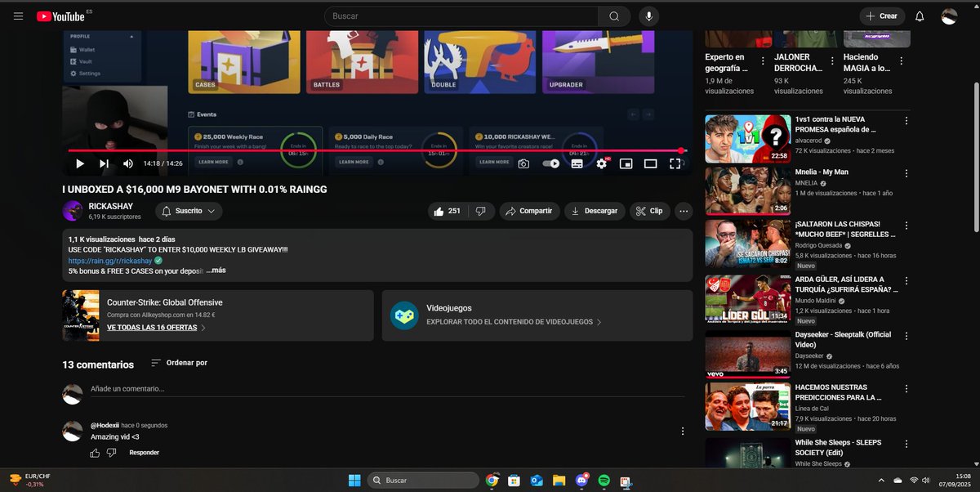
Task: Open options menu for @Hodexii comment
Action: click(683, 431)
